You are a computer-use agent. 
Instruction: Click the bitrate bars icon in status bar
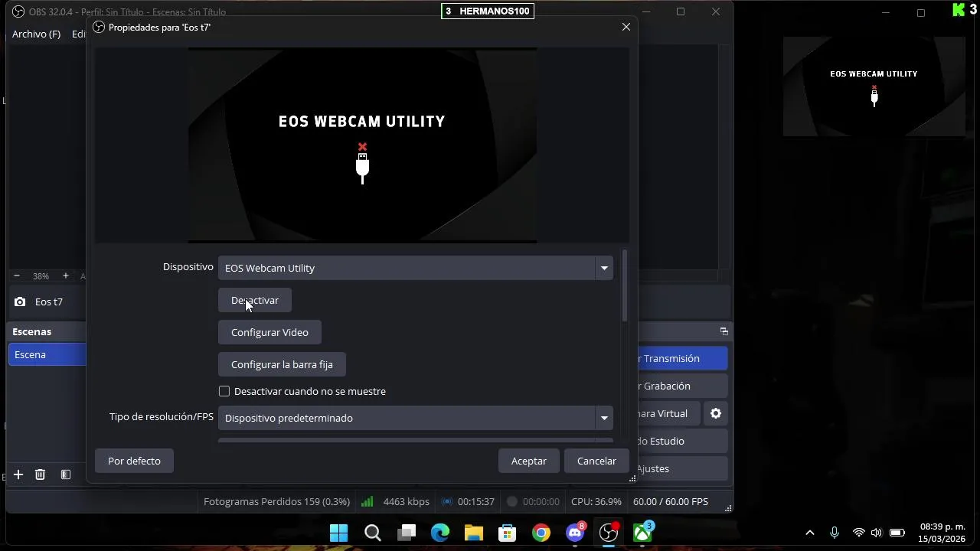pyautogui.click(x=367, y=502)
